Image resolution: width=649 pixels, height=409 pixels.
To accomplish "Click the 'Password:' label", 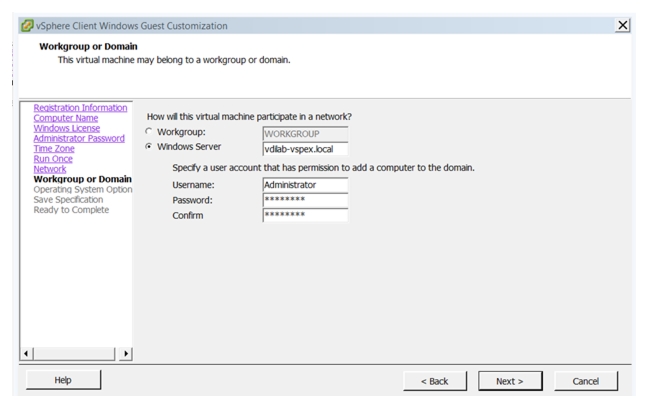I will (x=192, y=200).
